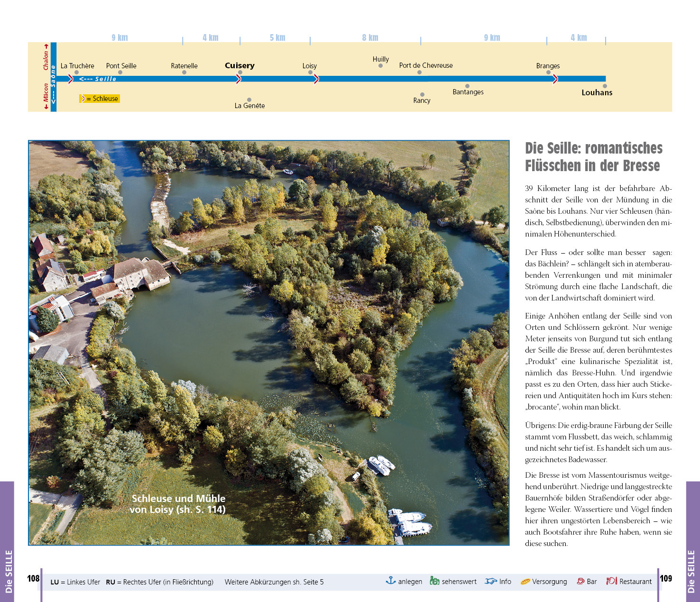
Task: Click the red lock marker near Loisy
Action: [316, 79]
